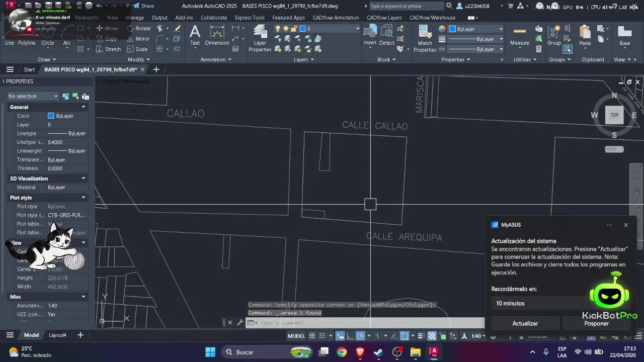Screen dimensions: 644x362
Task: Choose the Stretch tool
Action: point(109,49)
